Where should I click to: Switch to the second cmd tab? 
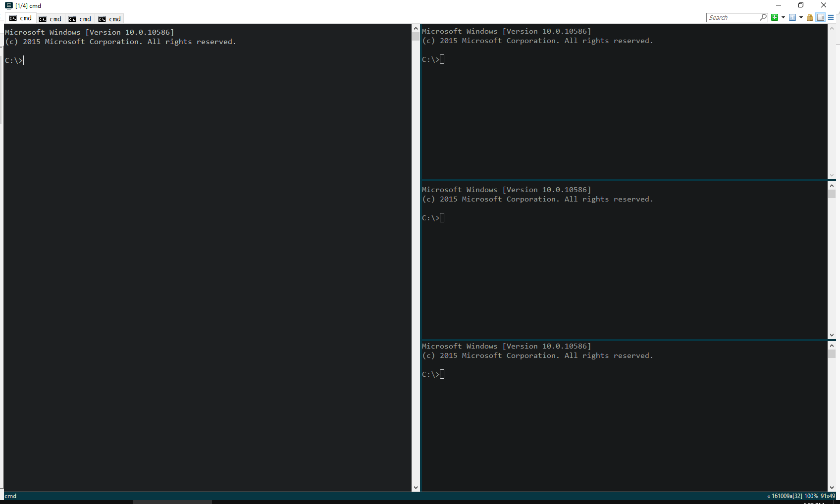pyautogui.click(x=50, y=19)
